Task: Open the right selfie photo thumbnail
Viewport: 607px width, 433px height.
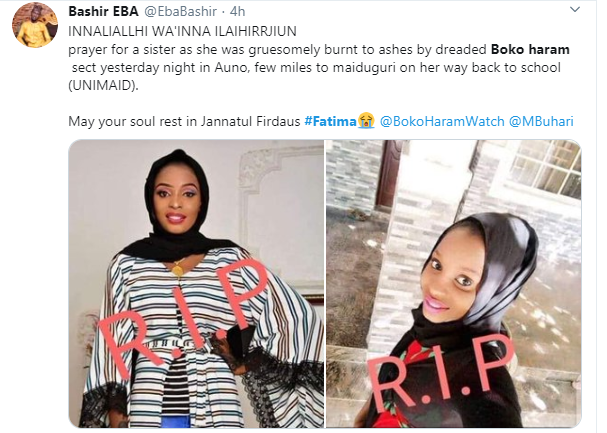Action: pos(454,284)
